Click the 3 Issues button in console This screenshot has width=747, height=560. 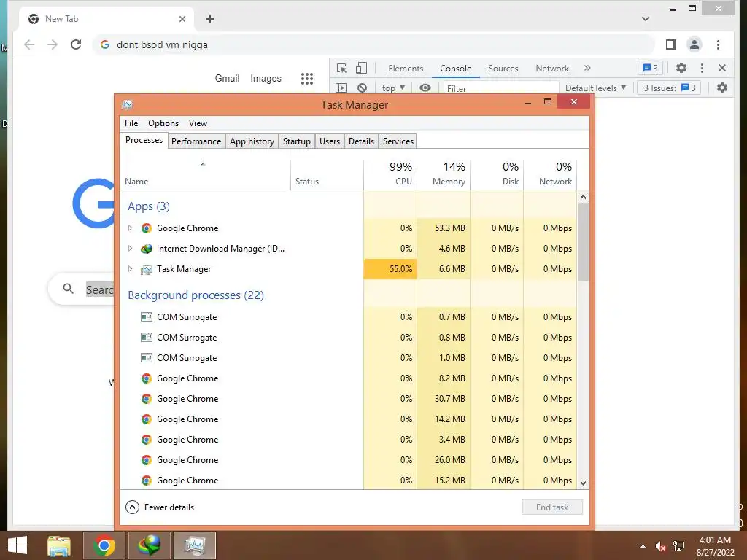tap(670, 88)
